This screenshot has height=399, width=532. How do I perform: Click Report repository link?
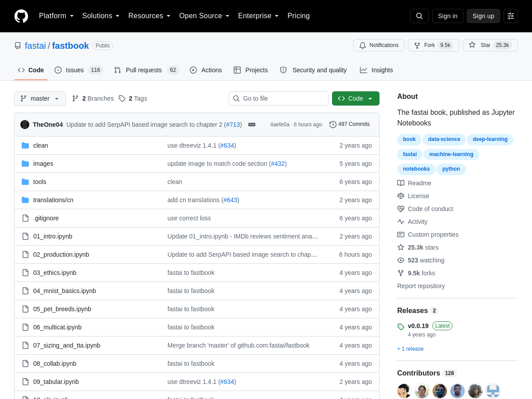(x=421, y=286)
